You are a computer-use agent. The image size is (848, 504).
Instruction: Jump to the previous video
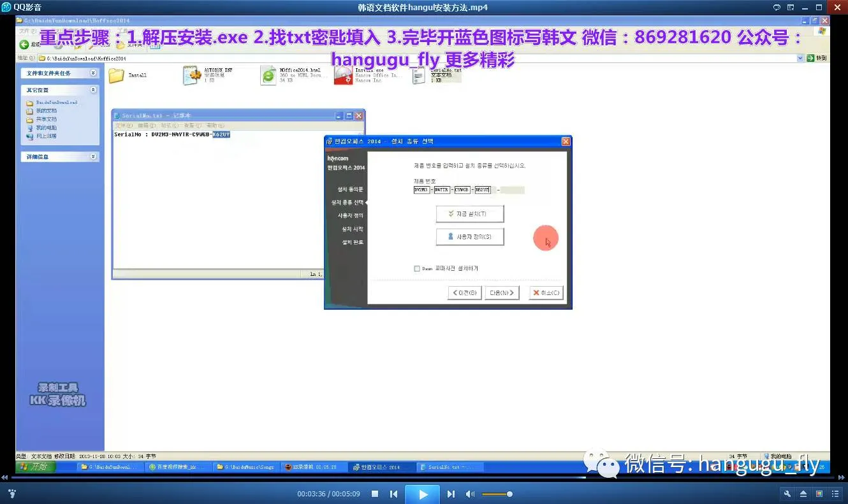pos(394,494)
